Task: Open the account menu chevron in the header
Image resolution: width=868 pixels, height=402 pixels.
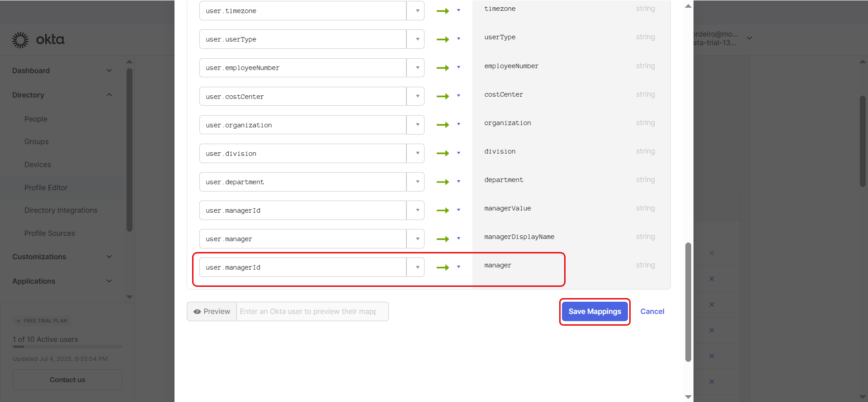Action: pos(750,38)
